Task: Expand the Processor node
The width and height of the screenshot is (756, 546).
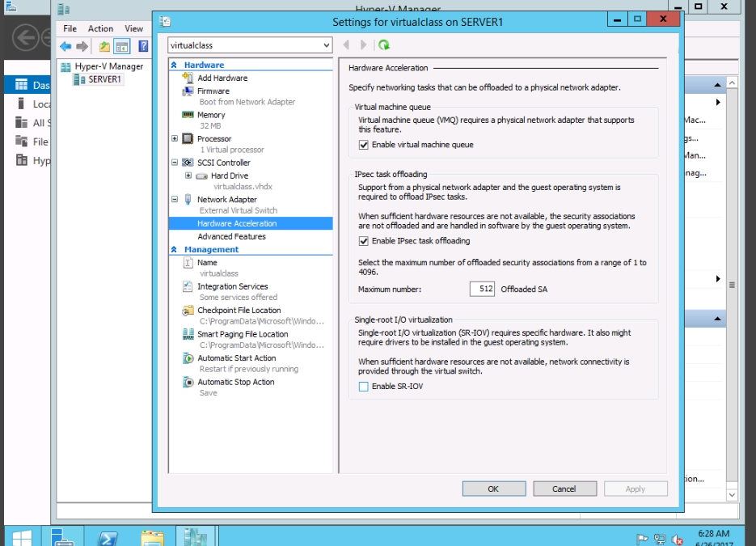Action: tap(175, 138)
